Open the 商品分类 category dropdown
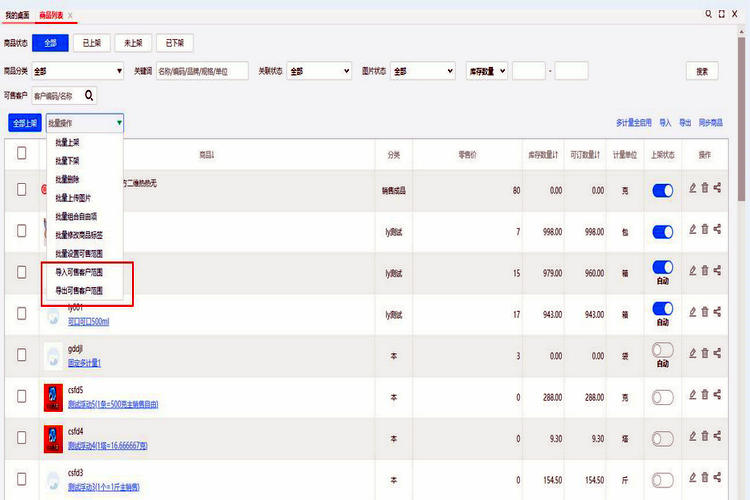The image size is (750, 500). click(x=77, y=71)
